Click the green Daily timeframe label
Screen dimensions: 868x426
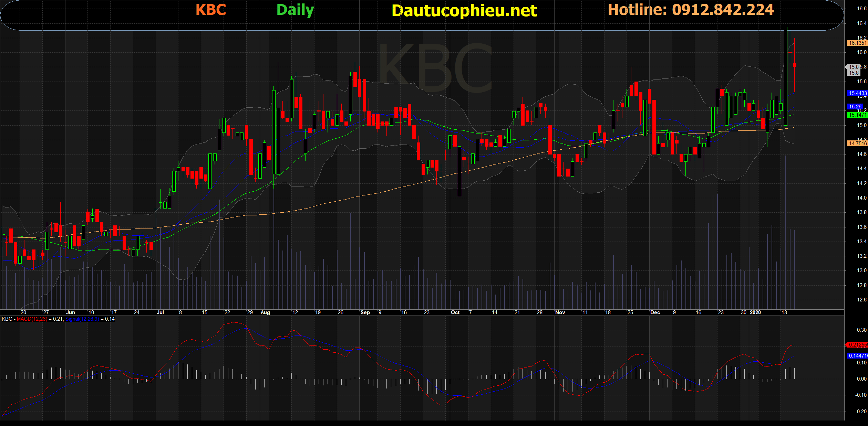[x=295, y=10]
